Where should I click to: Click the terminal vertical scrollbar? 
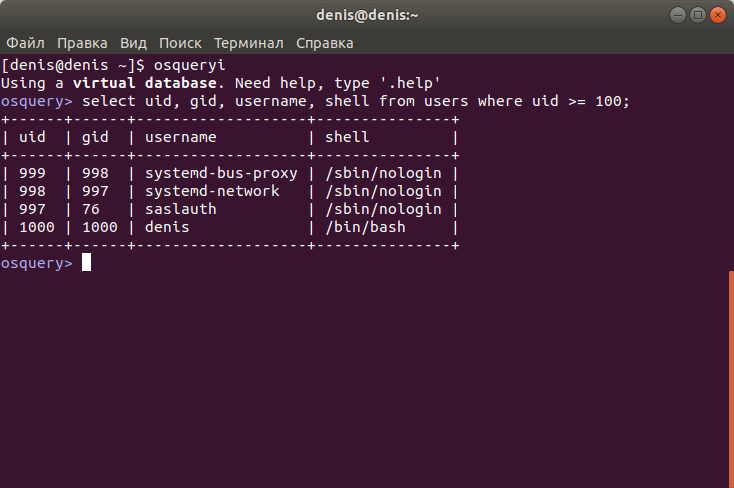click(x=731, y=379)
